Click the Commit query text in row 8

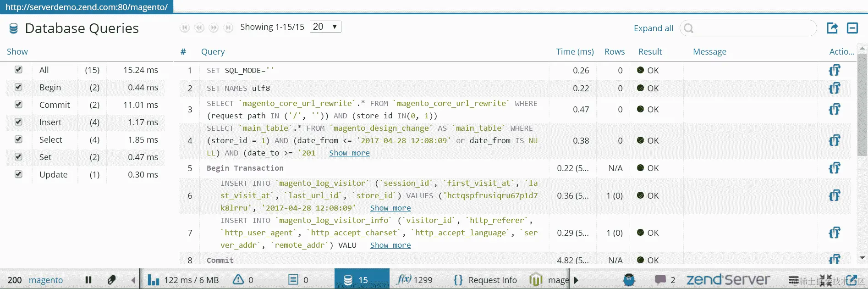(220, 260)
